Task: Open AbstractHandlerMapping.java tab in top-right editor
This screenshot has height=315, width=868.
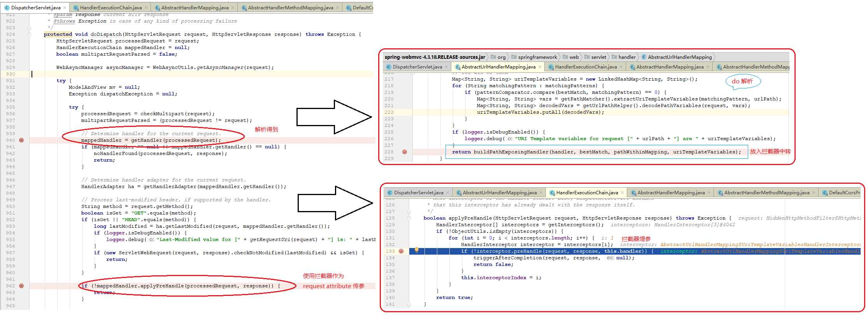Action: [670, 67]
